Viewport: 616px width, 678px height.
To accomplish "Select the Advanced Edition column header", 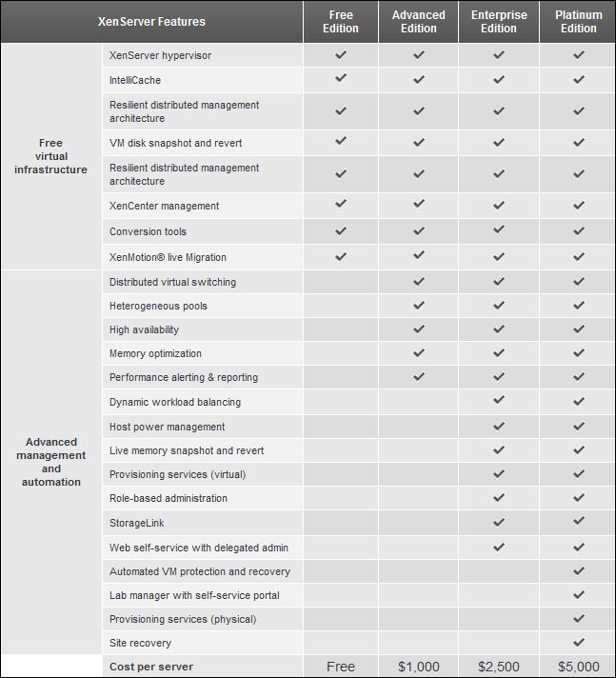I will (x=418, y=22).
